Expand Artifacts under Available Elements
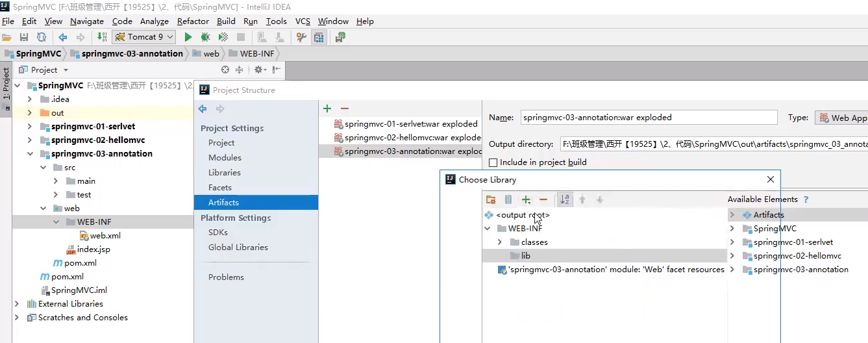 (x=732, y=215)
